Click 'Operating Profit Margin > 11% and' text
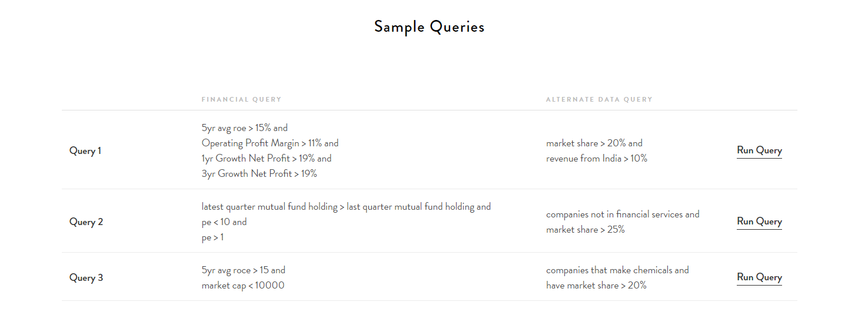 270,143
